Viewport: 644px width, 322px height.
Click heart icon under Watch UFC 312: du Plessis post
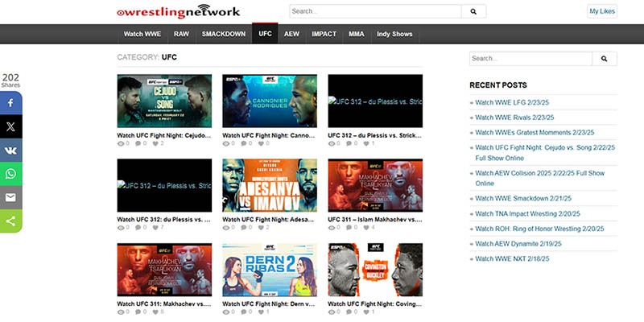click(x=155, y=228)
